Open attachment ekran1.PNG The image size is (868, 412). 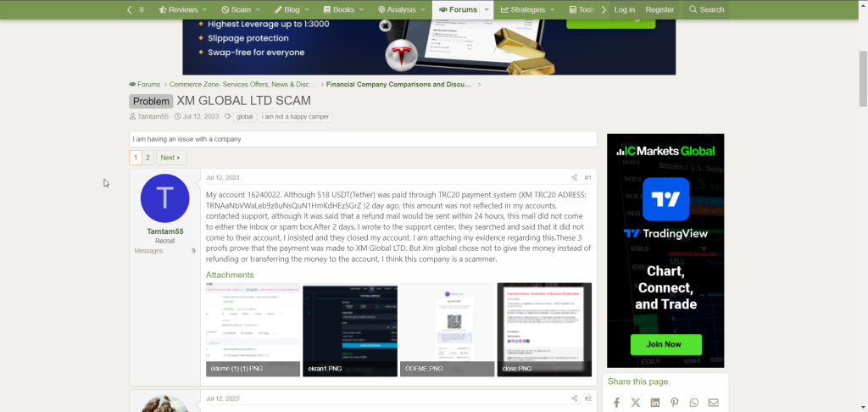click(350, 330)
